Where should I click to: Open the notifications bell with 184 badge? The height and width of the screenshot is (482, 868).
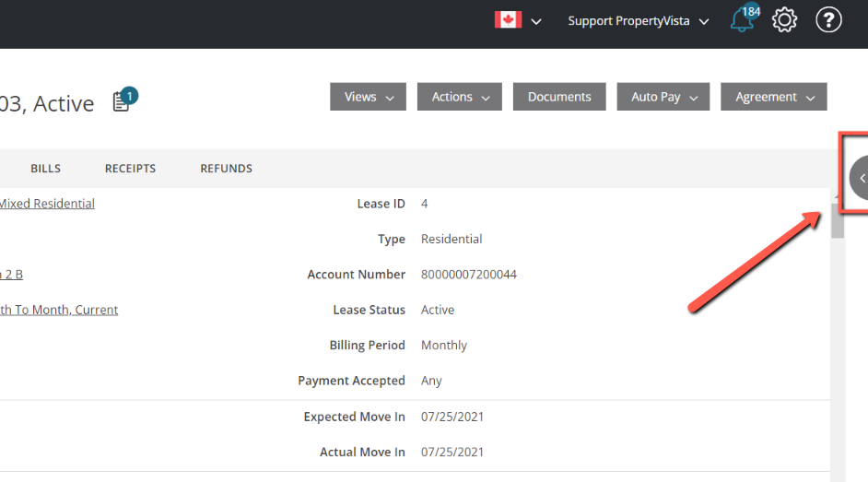[x=745, y=20]
